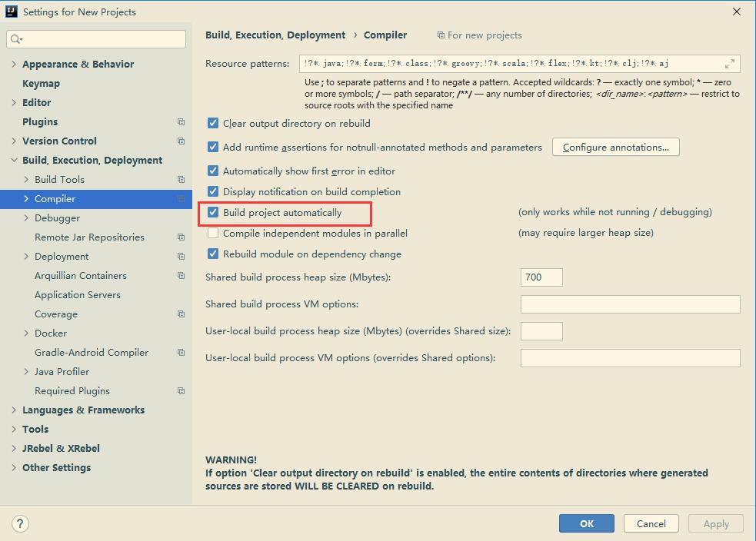Click Shared build process VM options field
756x541 pixels.
click(x=630, y=304)
